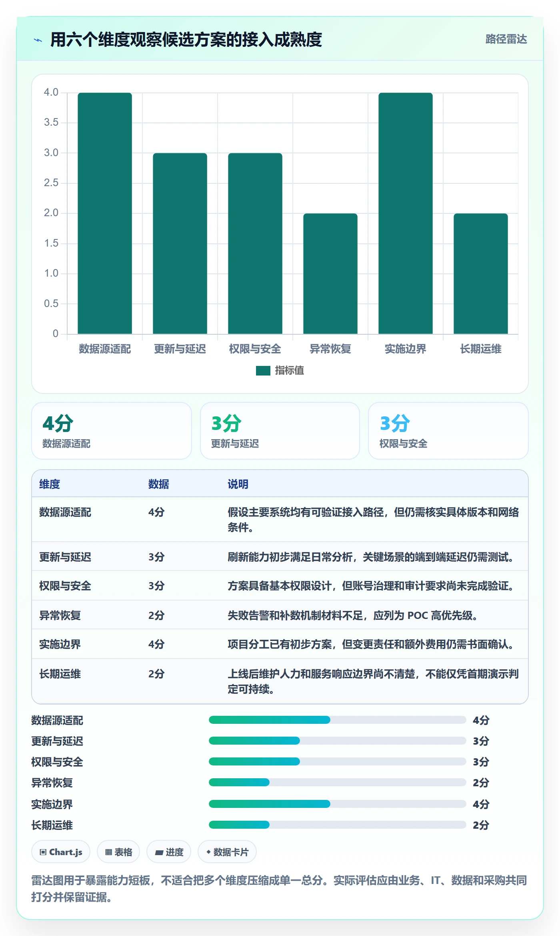Click the 表格 tag chip
Screen dimensions: 560x936
[x=118, y=852]
